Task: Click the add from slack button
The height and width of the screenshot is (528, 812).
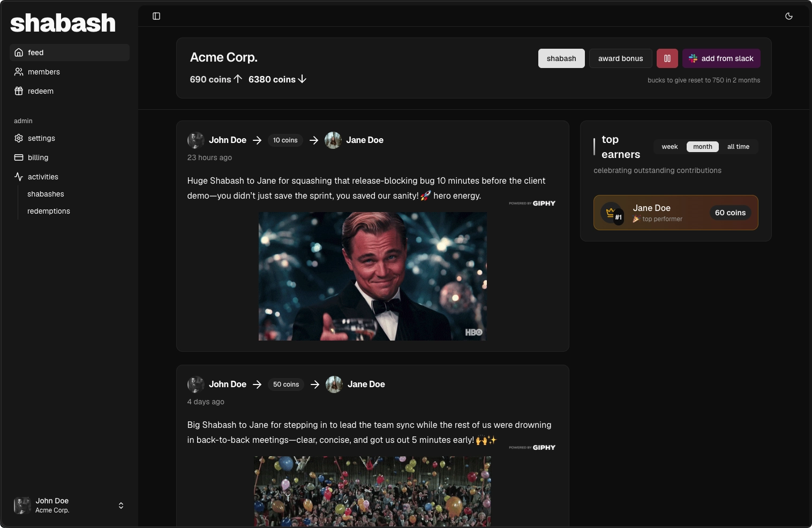Action: click(x=721, y=58)
